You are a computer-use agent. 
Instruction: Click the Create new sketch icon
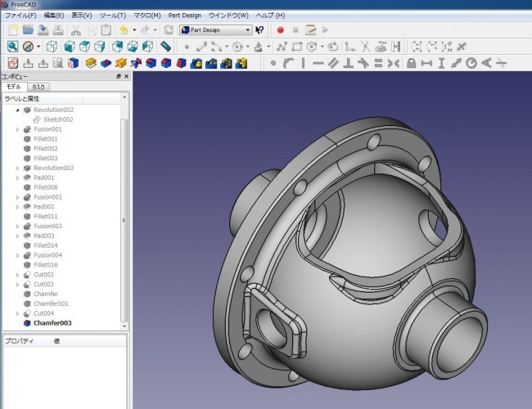pyautogui.click(x=13, y=63)
